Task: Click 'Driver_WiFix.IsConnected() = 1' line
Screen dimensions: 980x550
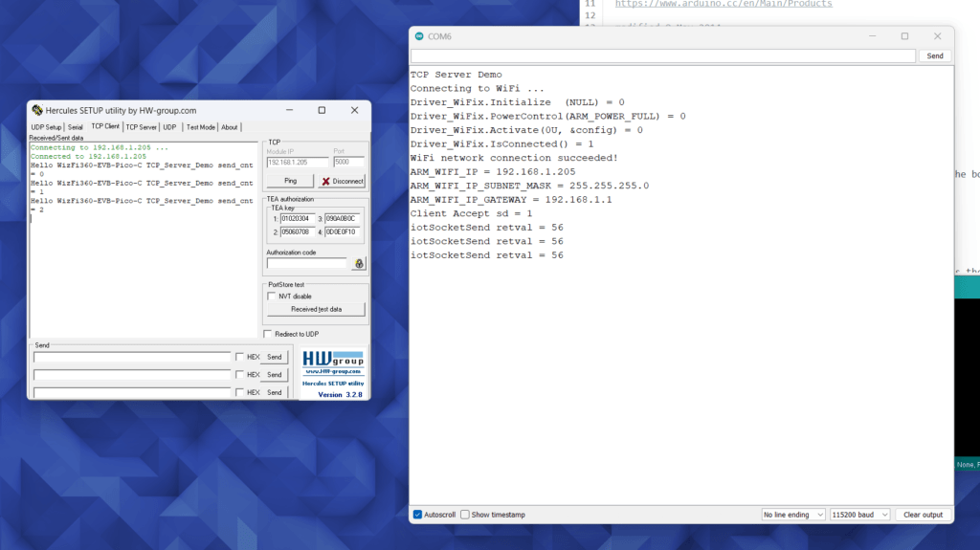Action: (x=501, y=143)
